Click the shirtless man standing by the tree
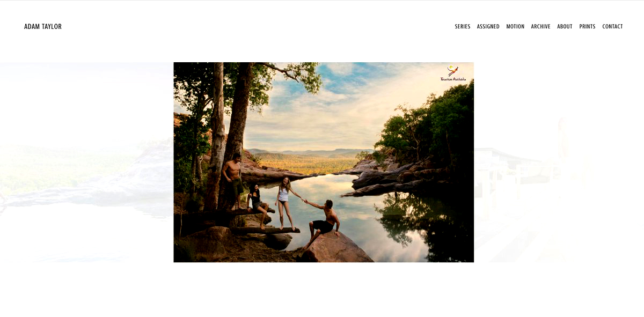Viewport: 644px width, 317px height. 233,181
